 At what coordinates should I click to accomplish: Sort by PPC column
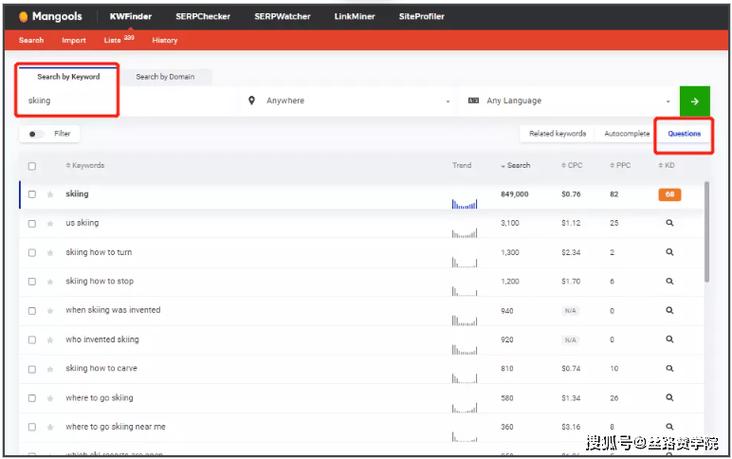tap(620, 165)
